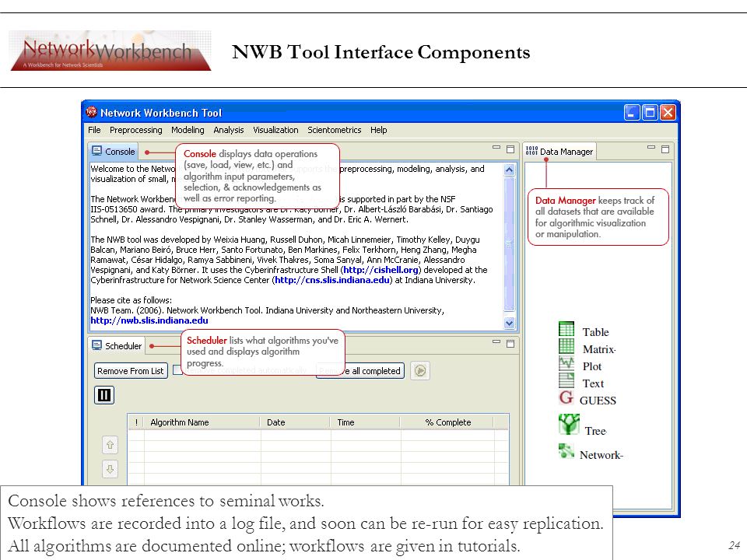Click the Table dataset icon
The width and height of the screenshot is (747, 560).
566,329
